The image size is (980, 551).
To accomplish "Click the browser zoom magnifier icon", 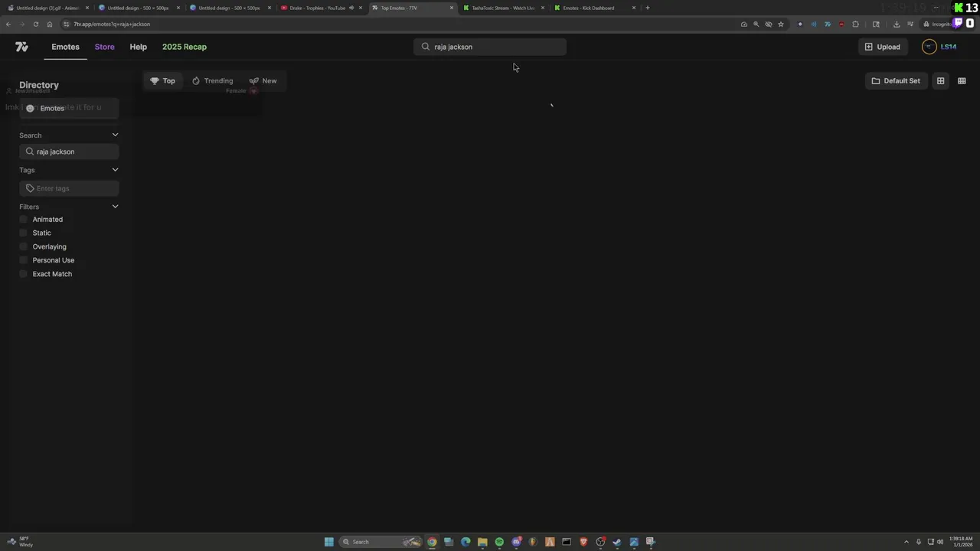I will (x=756, y=24).
